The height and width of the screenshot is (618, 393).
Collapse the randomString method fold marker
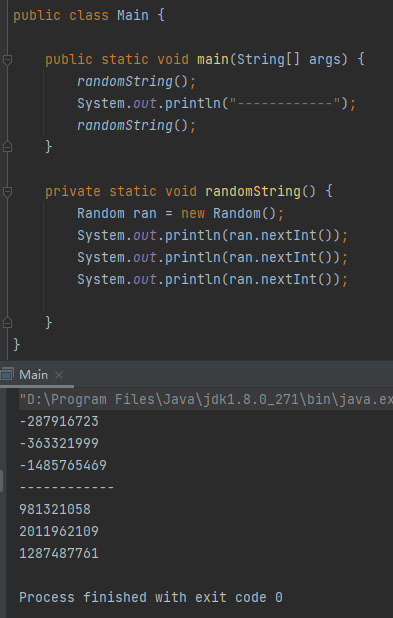[x=7, y=192]
